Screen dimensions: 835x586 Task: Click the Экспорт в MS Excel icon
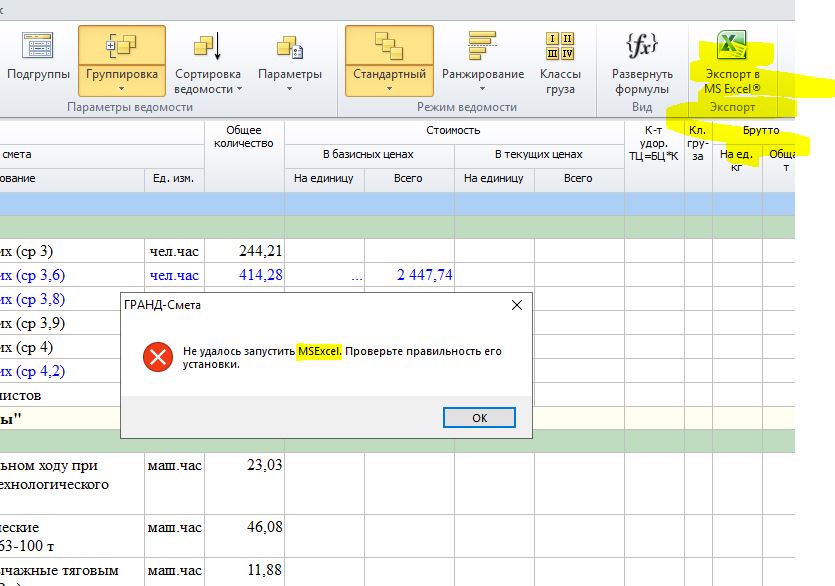tap(732, 46)
